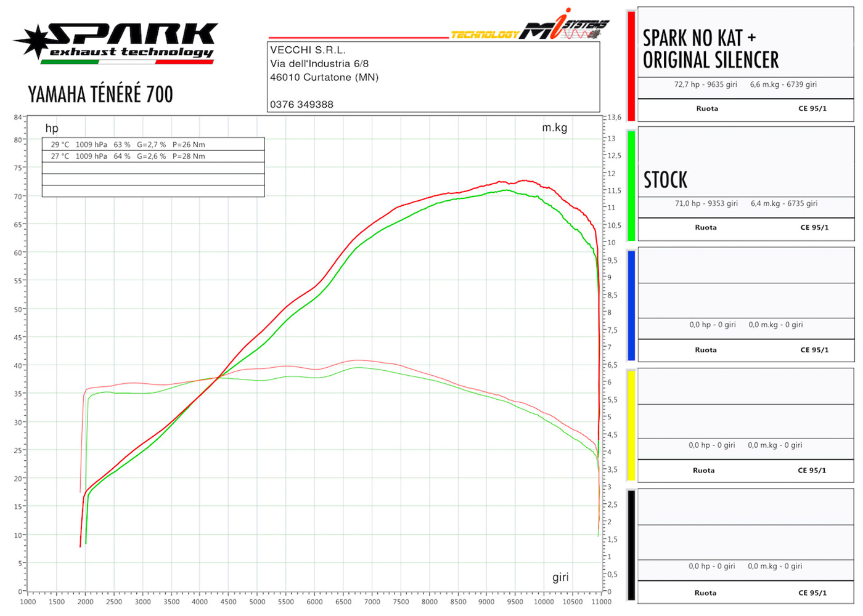Select the green color bar beside Stock
Image resolution: width=863 pixels, height=616 pixels.
631,185
